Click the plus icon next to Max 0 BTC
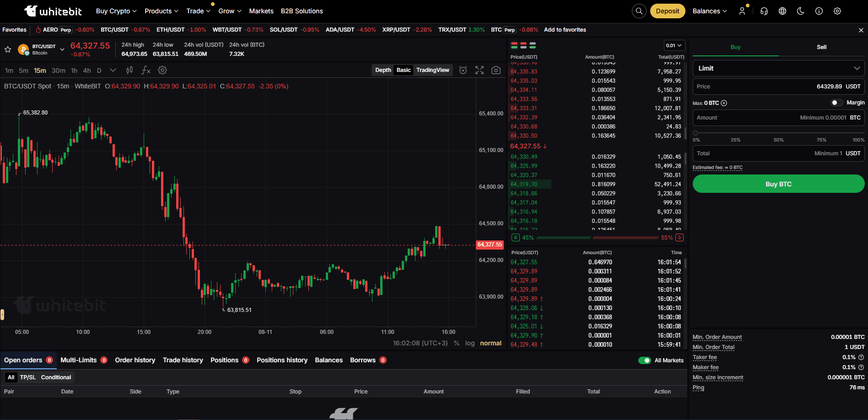The image size is (868, 420). click(724, 103)
